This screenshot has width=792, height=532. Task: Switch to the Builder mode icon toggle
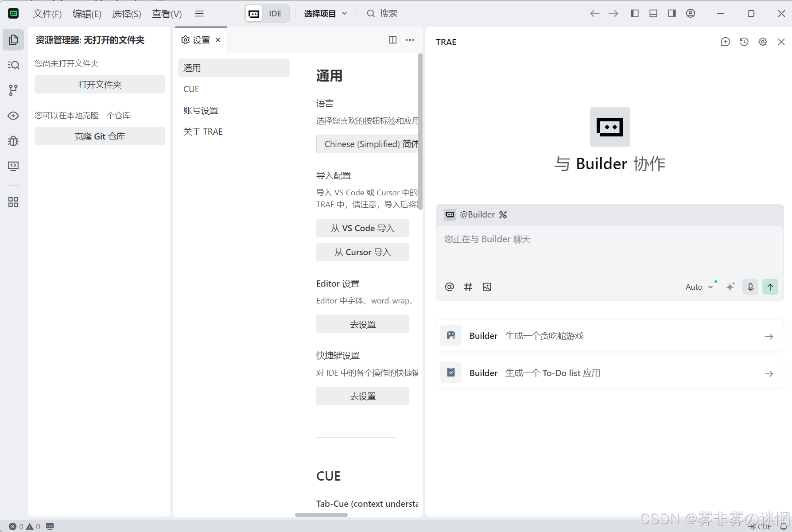pyautogui.click(x=254, y=14)
